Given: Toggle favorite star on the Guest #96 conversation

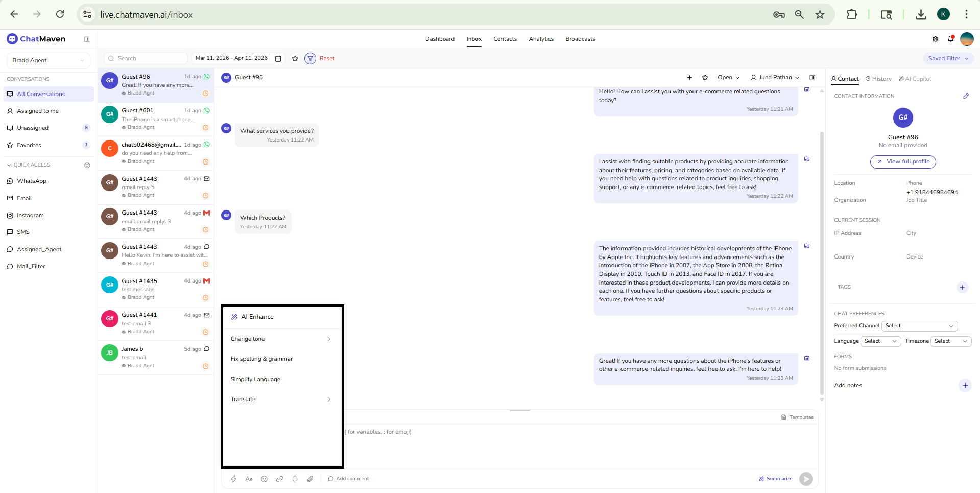Looking at the screenshot, I should click(x=705, y=77).
